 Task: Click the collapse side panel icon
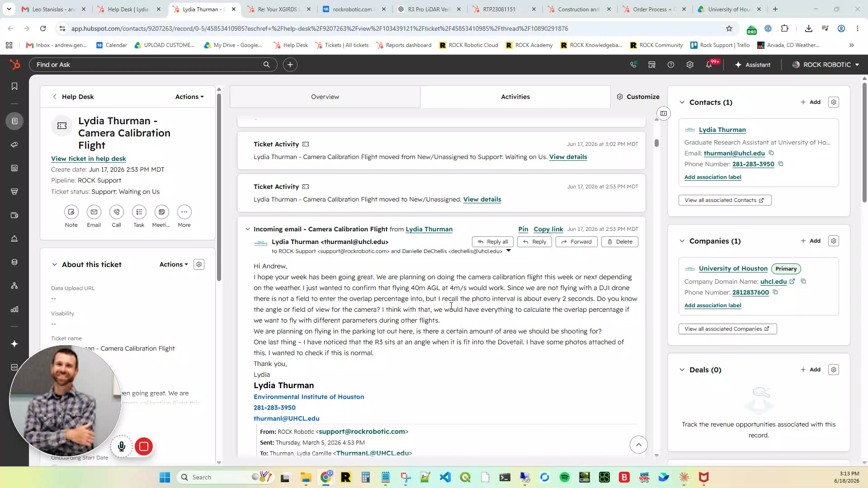[x=664, y=113]
